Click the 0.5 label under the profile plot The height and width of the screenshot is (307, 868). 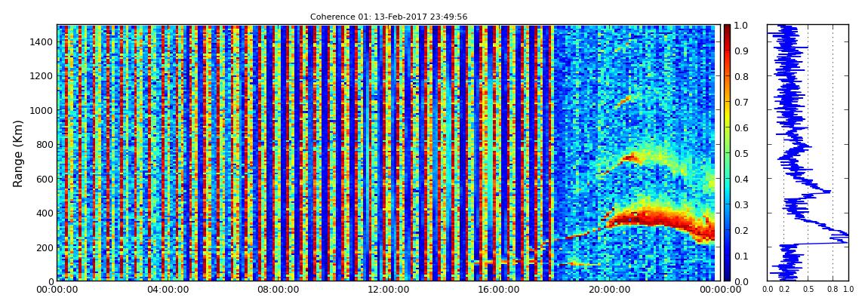[x=808, y=290]
